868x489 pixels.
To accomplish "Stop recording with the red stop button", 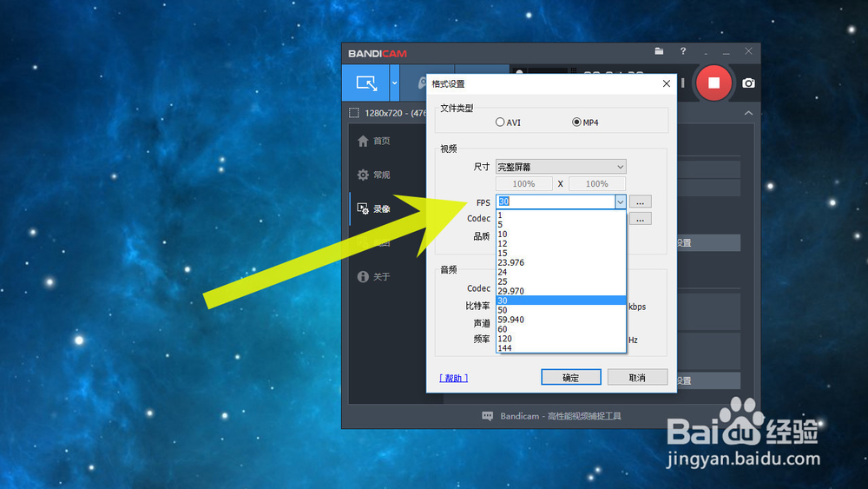I will pos(713,83).
